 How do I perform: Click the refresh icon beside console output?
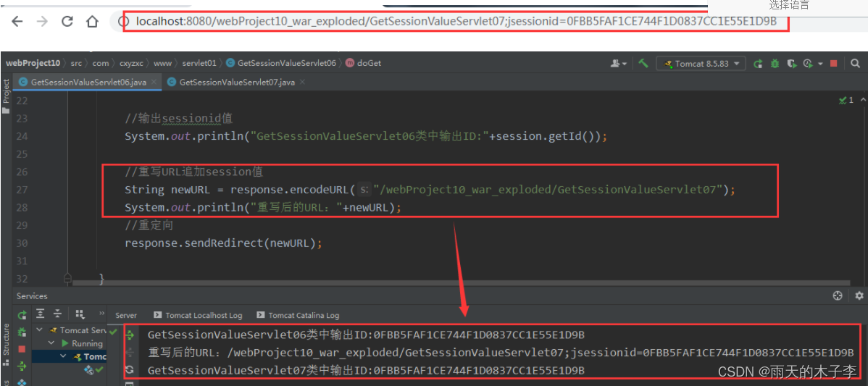(130, 369)
